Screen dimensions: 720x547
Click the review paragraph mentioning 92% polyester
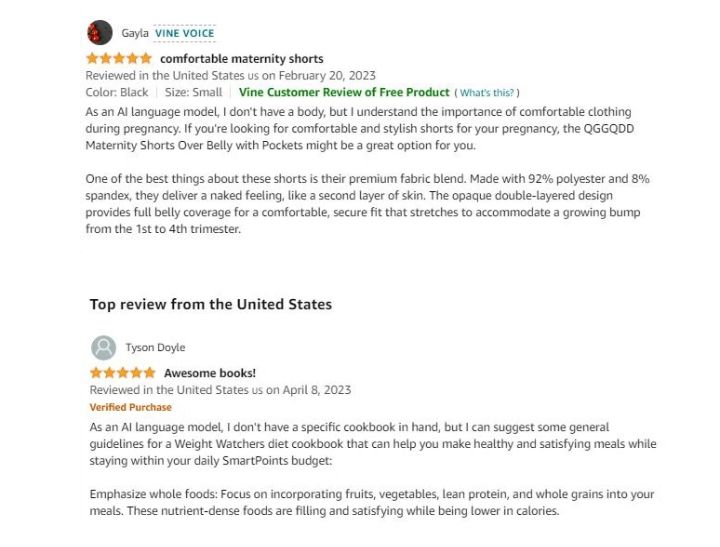click(x=367, y=204)
